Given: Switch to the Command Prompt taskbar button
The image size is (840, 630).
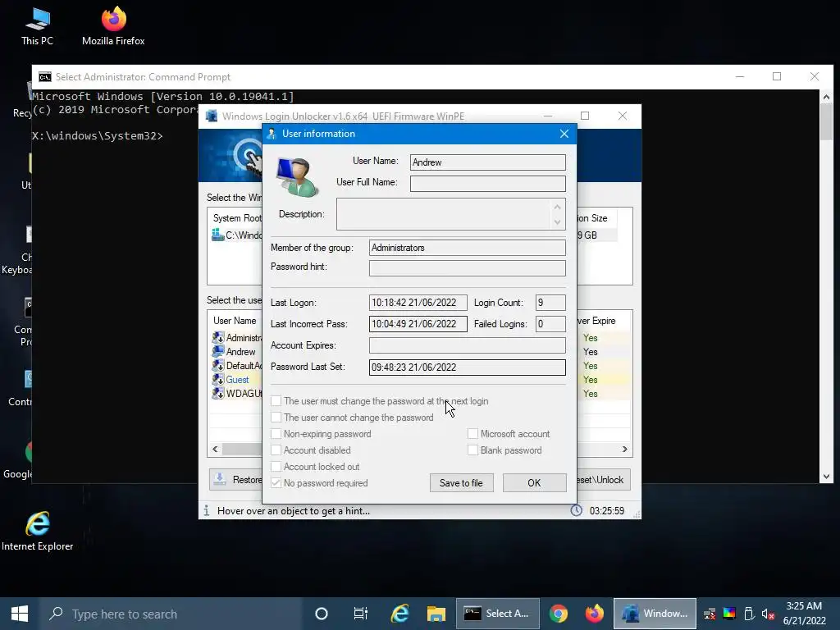Looking at the screenshot, I should (x=498, y=614).
